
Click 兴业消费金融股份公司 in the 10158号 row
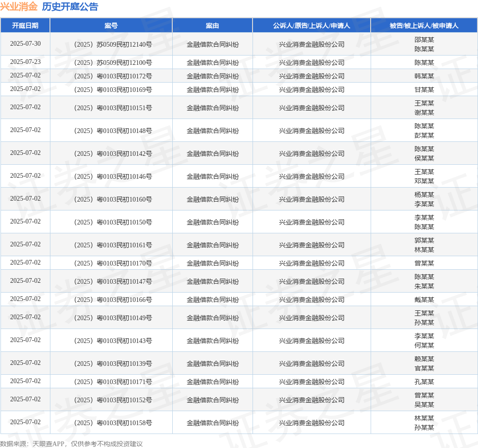click(311, 423)
